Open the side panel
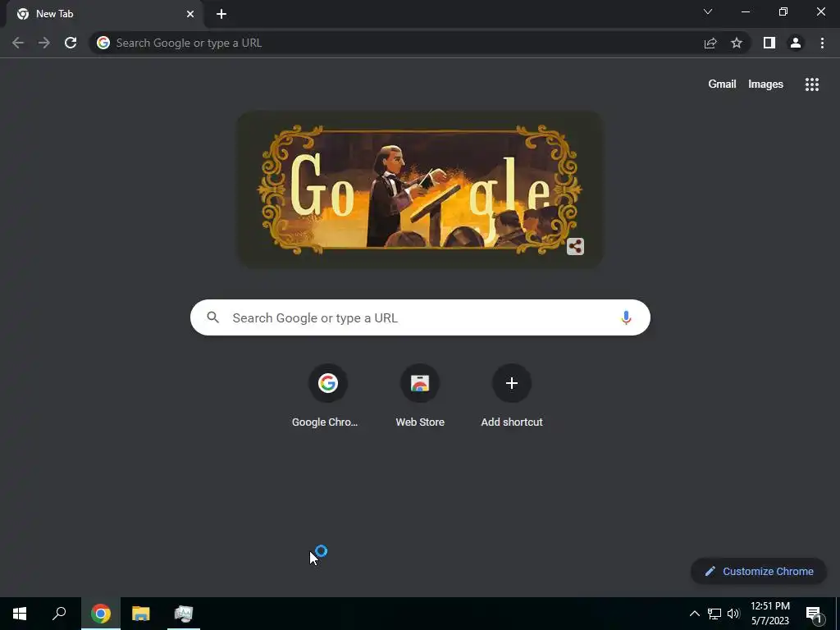This screenshot has width=840, height=630. (x=769, y=43)
